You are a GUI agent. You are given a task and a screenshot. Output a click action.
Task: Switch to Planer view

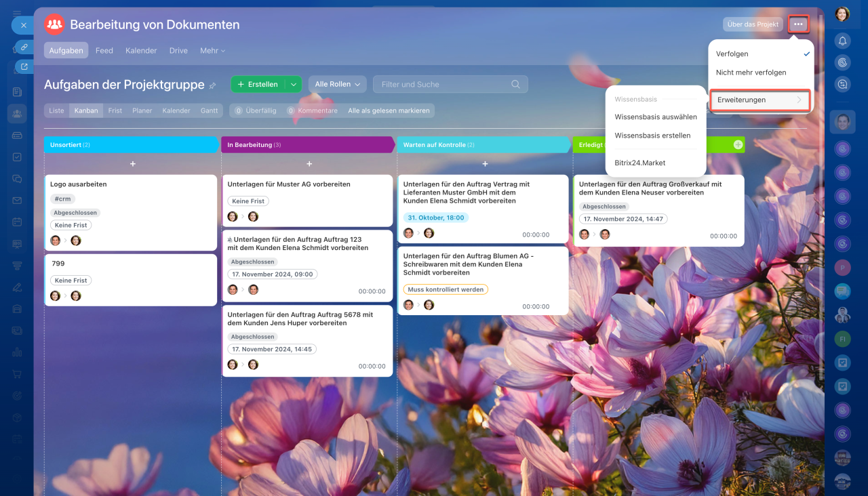click(x=142, y=110)
